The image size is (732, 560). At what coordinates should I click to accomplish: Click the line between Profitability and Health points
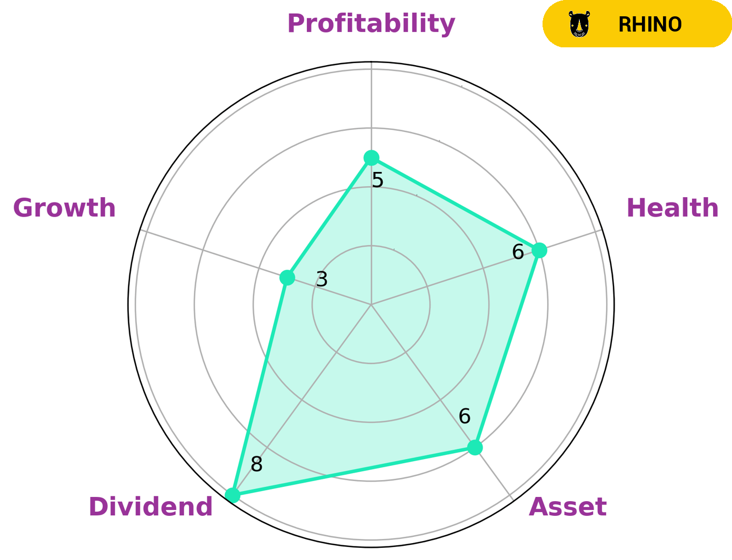click(455, 204)
